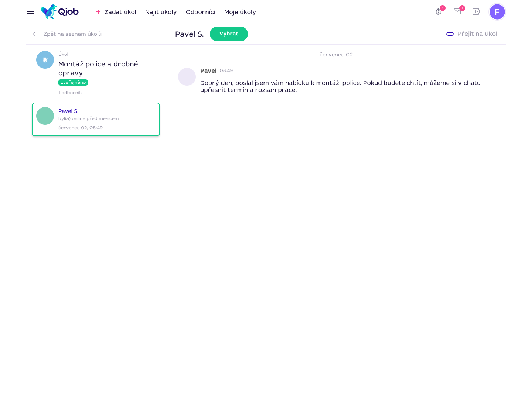Open the notifications bell
Viewport: 532px width, 406px height.
(438, 12)
